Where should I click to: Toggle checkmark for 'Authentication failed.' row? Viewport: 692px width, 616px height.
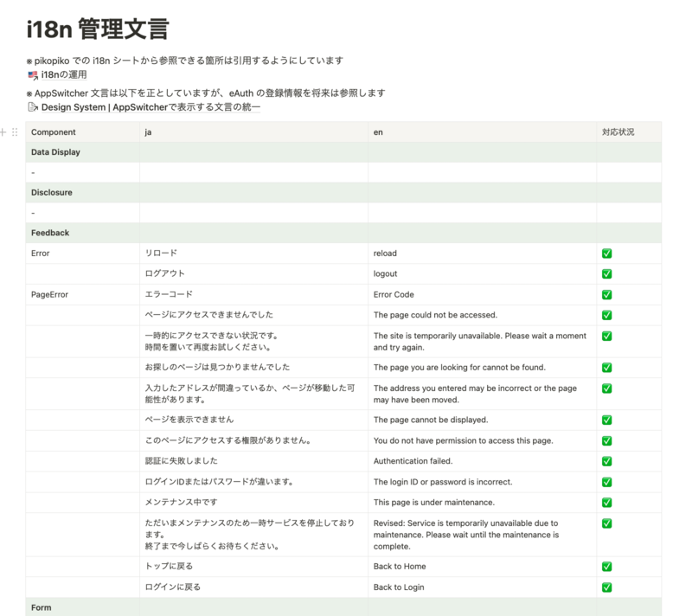(x=607, y=461)
